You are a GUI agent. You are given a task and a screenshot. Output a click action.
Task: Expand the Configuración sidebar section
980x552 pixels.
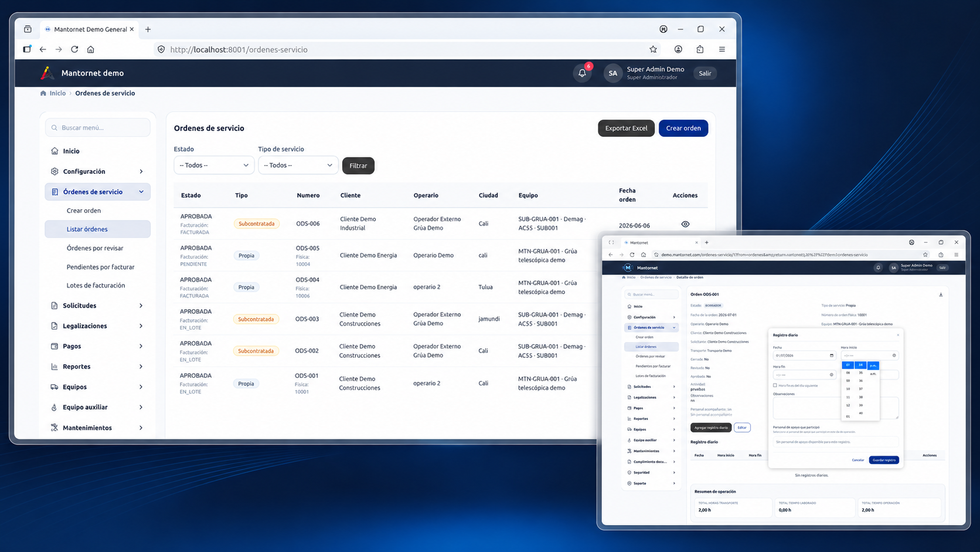tap(97, 171)
